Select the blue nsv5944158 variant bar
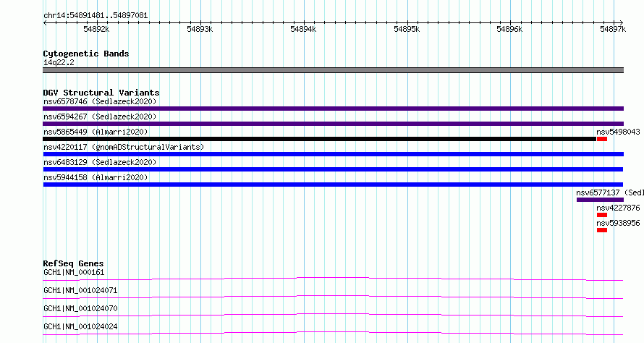 tap(333, 185)
